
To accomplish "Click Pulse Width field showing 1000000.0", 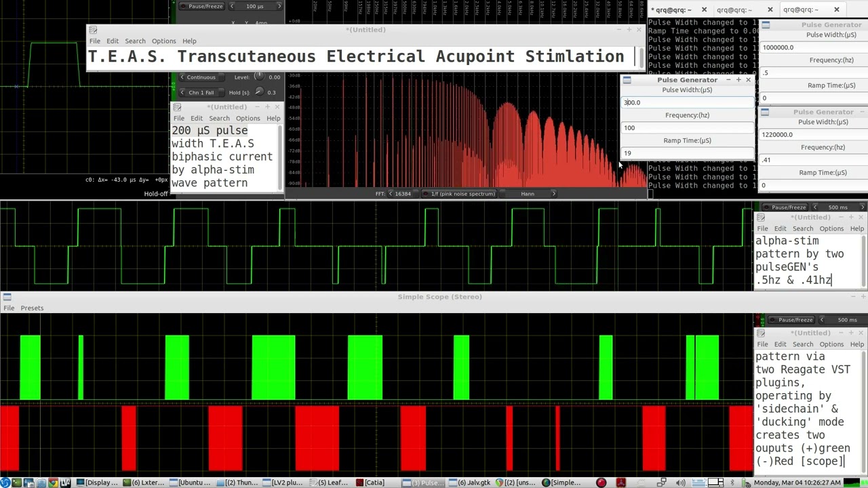I will (x=814, y=47).
